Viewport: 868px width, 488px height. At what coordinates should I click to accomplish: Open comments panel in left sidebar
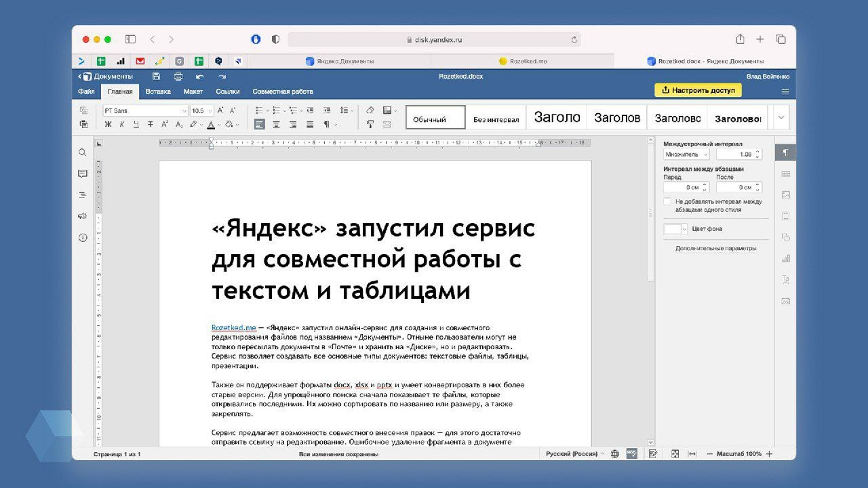pyautogui.click(x=83, y=174)
